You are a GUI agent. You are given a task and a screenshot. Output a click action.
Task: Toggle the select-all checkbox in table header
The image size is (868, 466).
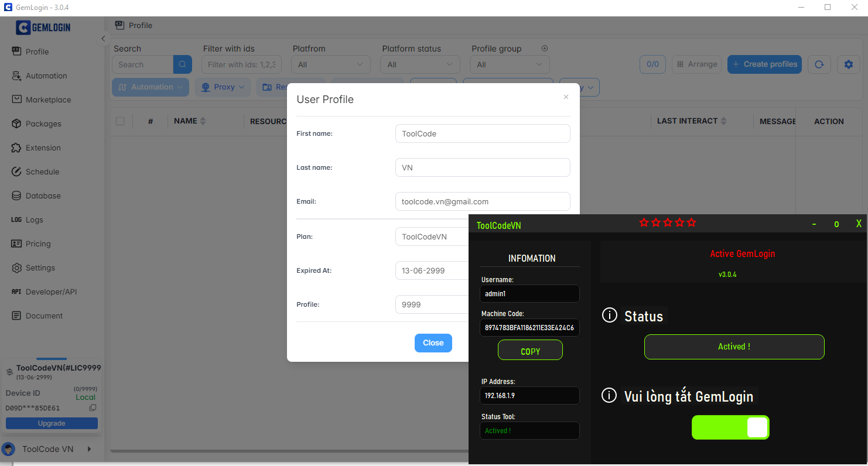120,121
